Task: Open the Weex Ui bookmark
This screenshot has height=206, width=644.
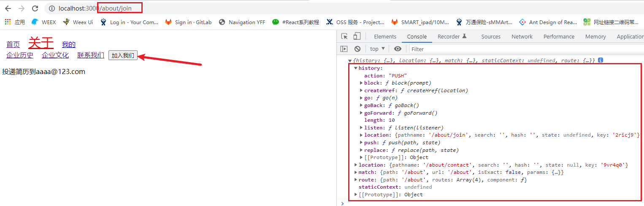Action: (x=78, y=22)
